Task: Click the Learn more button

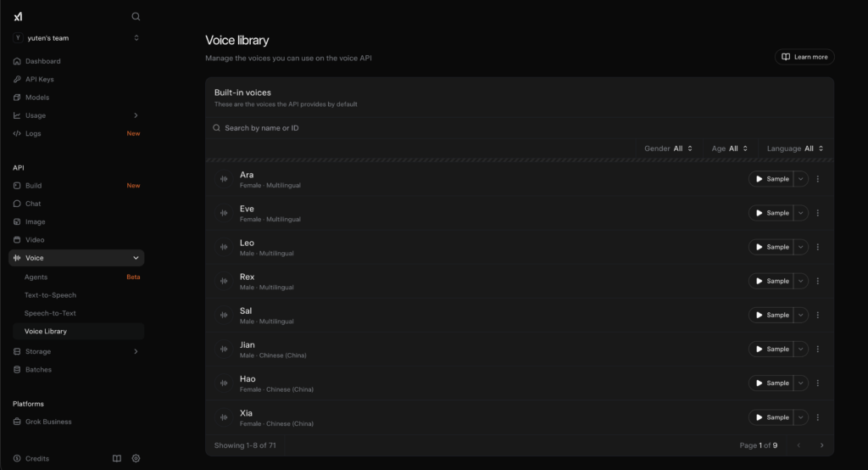Action: (804, 57)
